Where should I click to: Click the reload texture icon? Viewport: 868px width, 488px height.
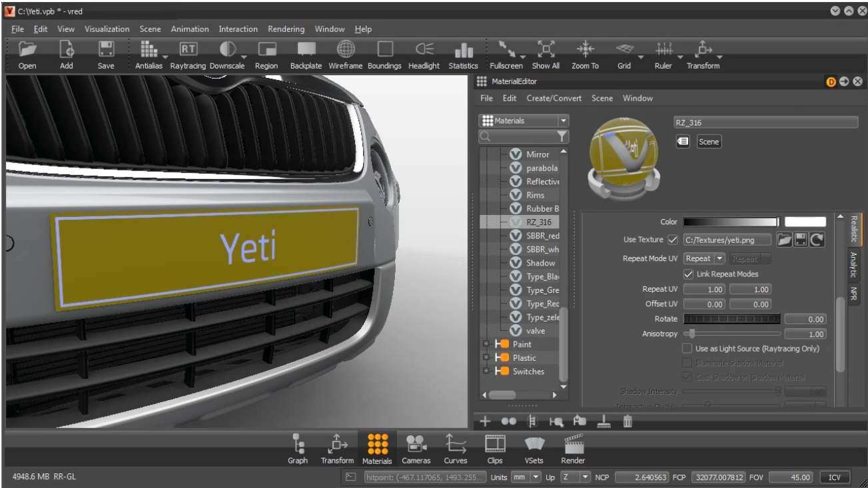817,240
